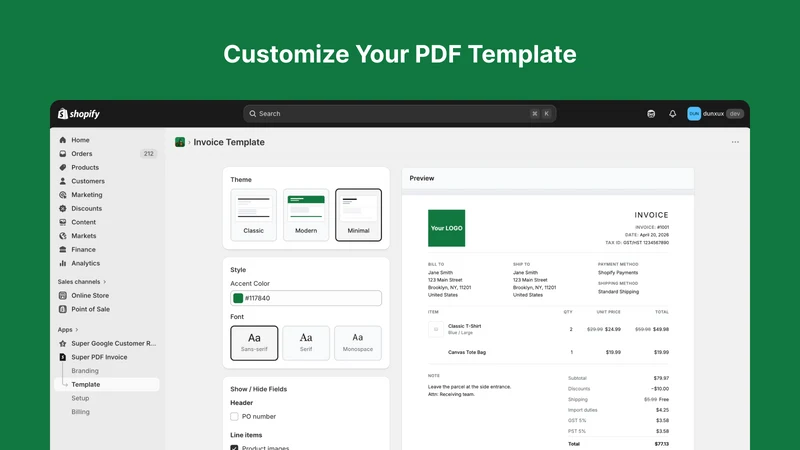
Task: Open the Billing subpage
Action: tap(80, 412)
